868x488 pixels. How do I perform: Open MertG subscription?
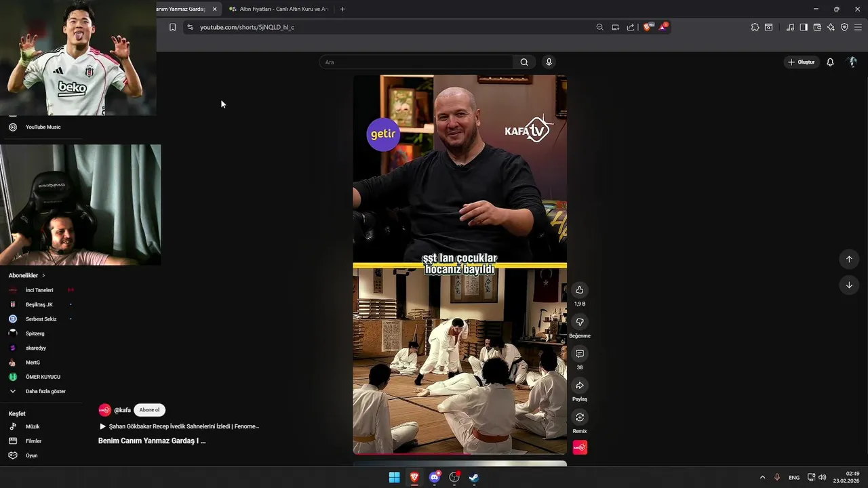pos(33,363)
